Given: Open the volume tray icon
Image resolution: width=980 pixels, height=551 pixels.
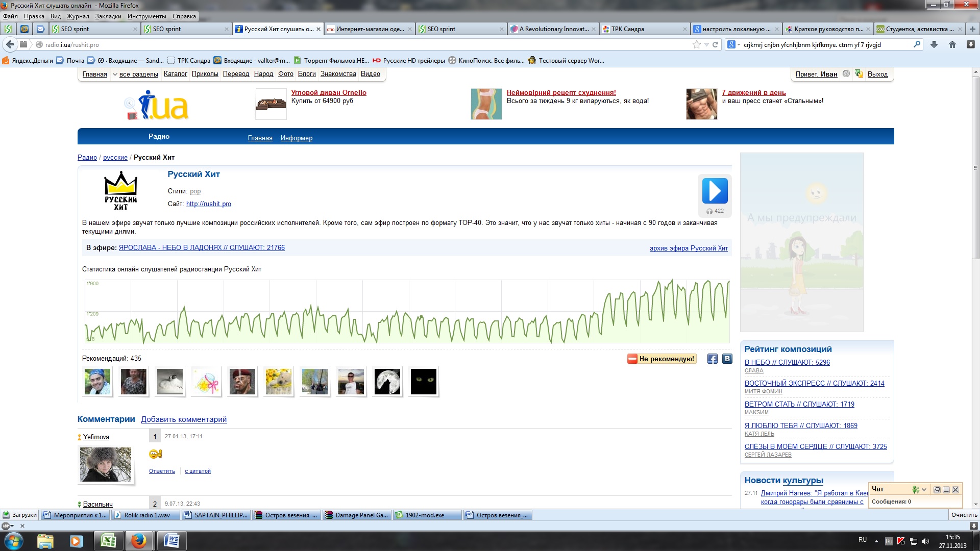Looking at the screenshot, I should coord(925,541).
